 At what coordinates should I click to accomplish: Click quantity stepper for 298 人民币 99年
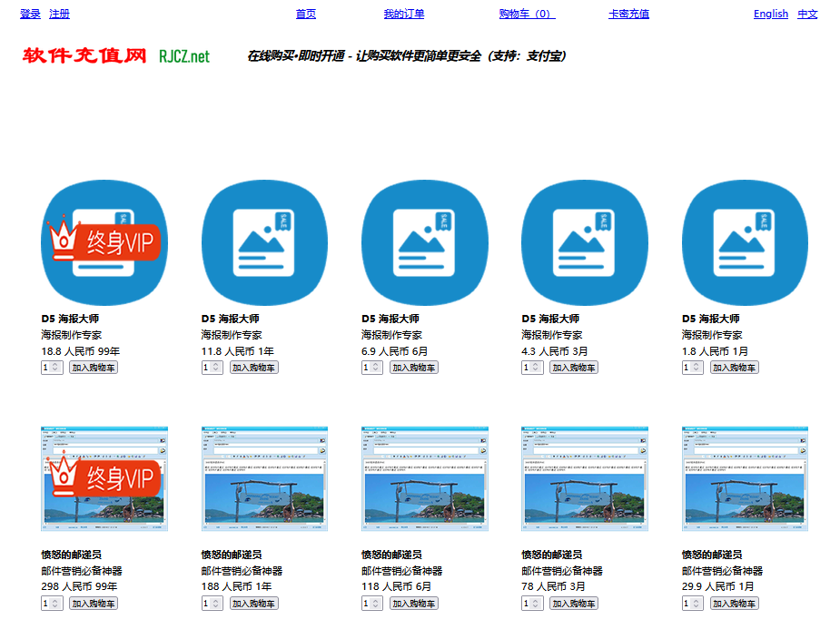(52, 604)
